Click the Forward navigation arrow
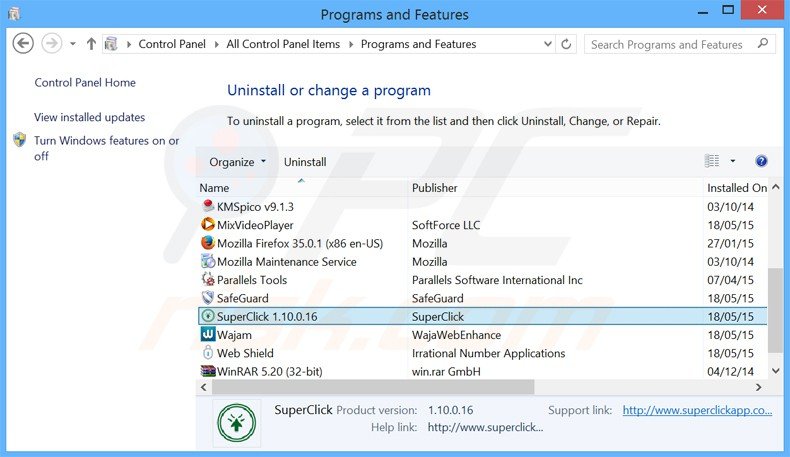Screen dimensions: 790x457 [x=51, y=44]
